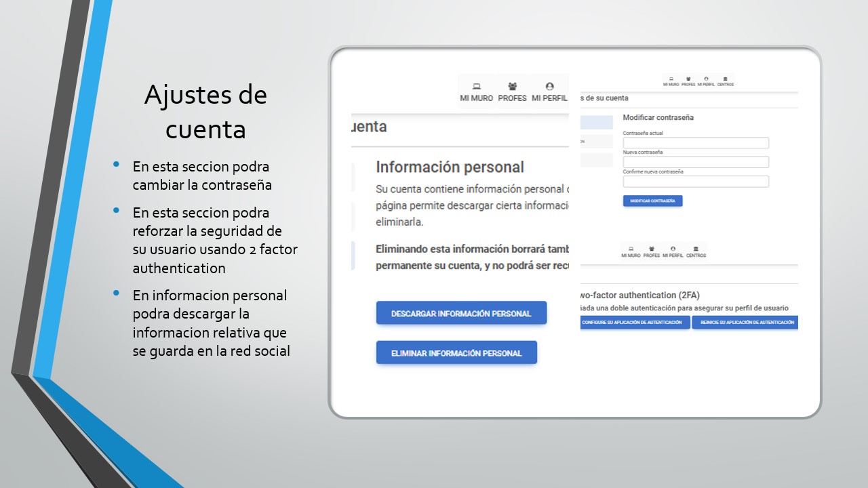Click the bullet mentioning '2 factor authentication'
The height and width of the screenshot is (488, 868).
214,241
